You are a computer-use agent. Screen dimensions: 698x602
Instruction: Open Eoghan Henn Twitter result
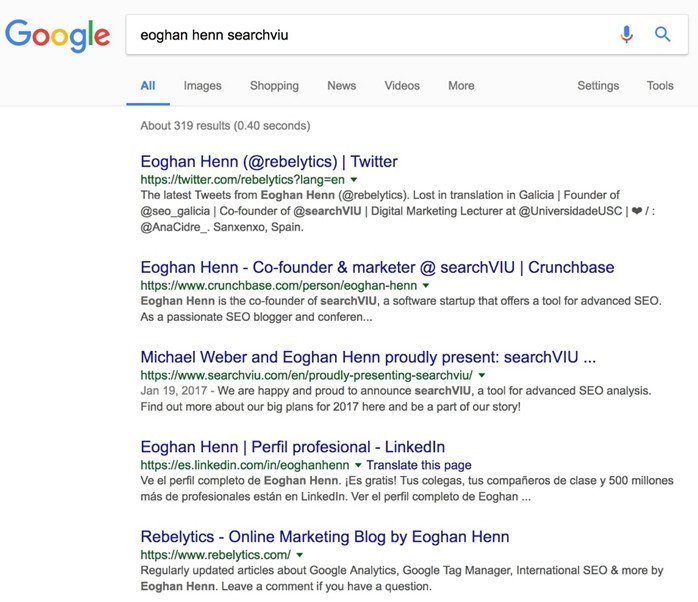(x=269, y=162)
